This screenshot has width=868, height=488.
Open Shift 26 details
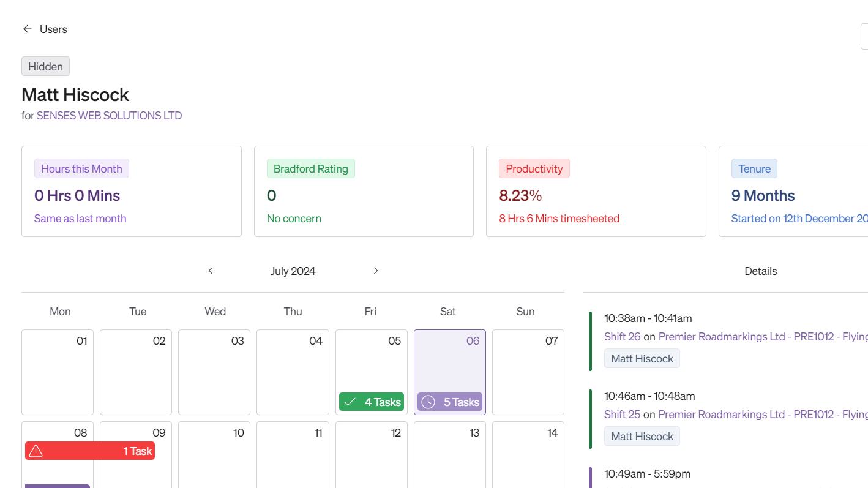point(622,336)
